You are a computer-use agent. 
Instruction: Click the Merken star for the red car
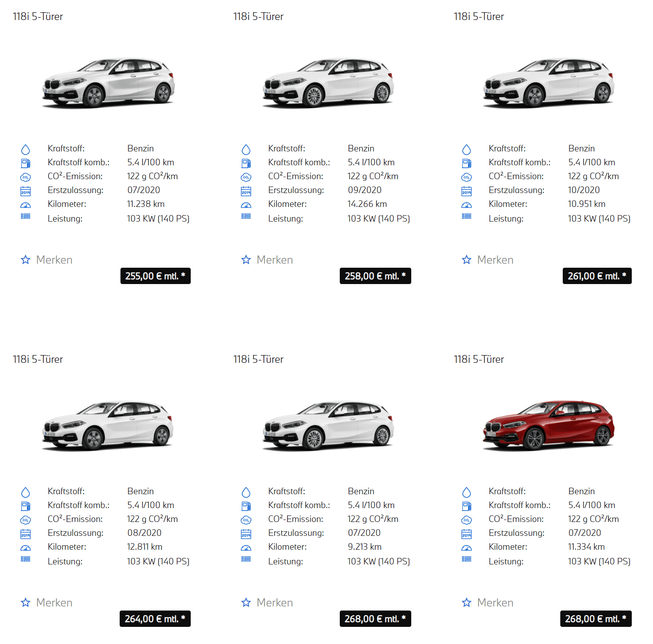tap(466, 602)
